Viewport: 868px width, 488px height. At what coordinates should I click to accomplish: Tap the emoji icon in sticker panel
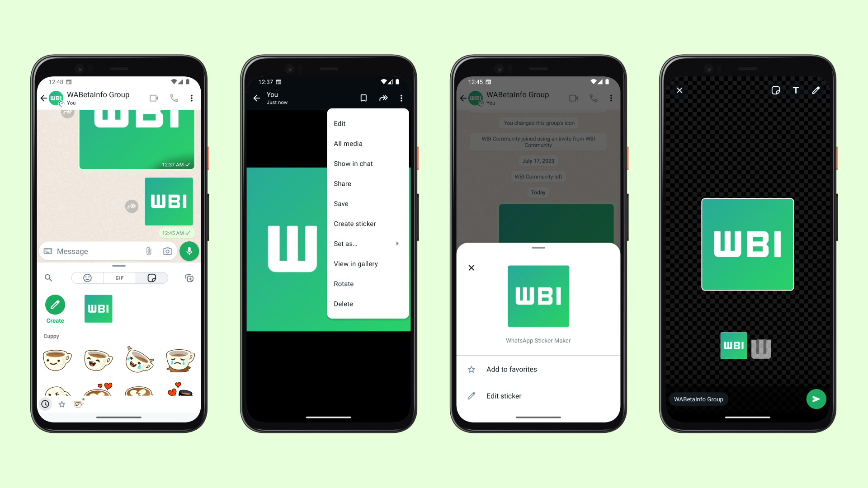coord(88,278)
